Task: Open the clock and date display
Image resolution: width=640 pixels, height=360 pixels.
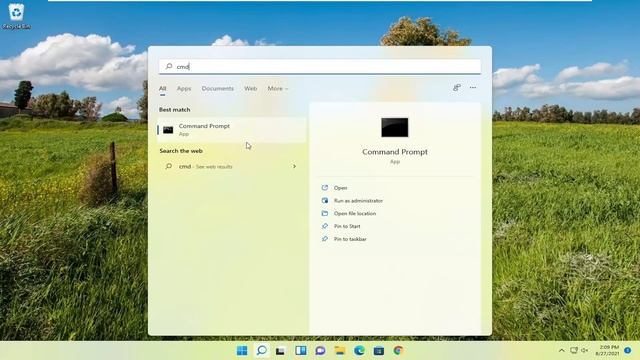Action: pyautogui.click(x=607, y=351)
